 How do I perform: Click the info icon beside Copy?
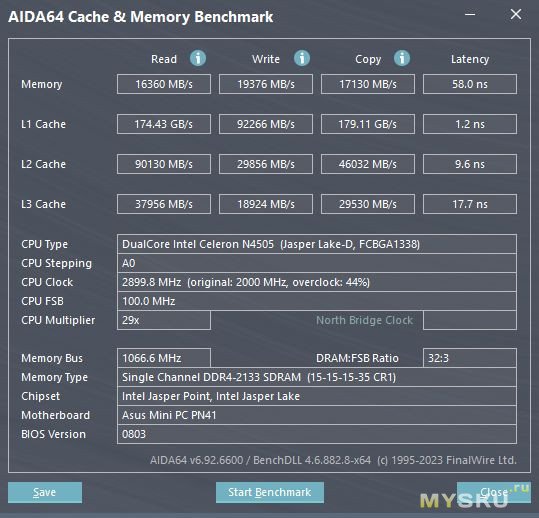pyautogui.click(x=402, y=58)
